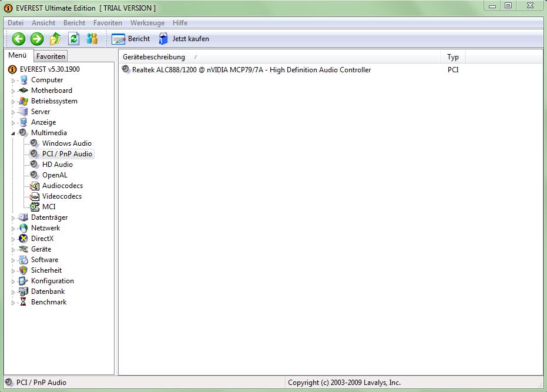This screenshot has height=392, width=547.
Task: Expand the DirectX tree node
Action: 14,239
